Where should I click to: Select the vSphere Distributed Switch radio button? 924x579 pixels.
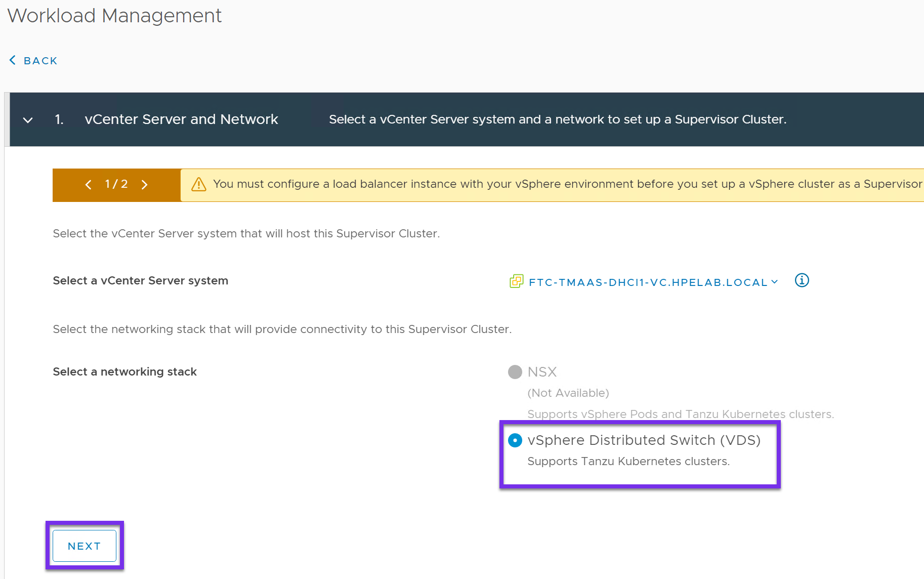pyautogui.click(x=515, y=440)
